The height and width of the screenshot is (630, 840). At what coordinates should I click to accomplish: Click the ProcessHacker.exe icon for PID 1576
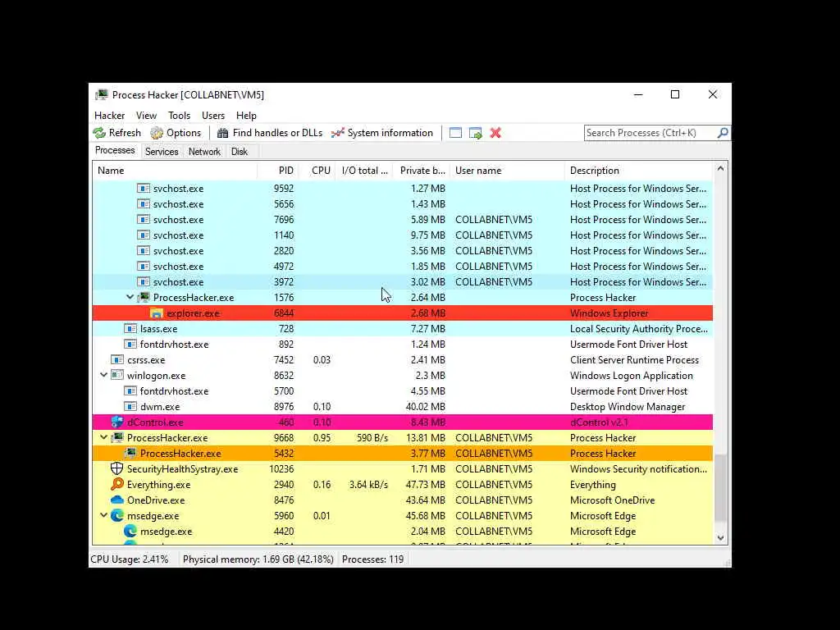pyautogui.click(x=143, y=297)
